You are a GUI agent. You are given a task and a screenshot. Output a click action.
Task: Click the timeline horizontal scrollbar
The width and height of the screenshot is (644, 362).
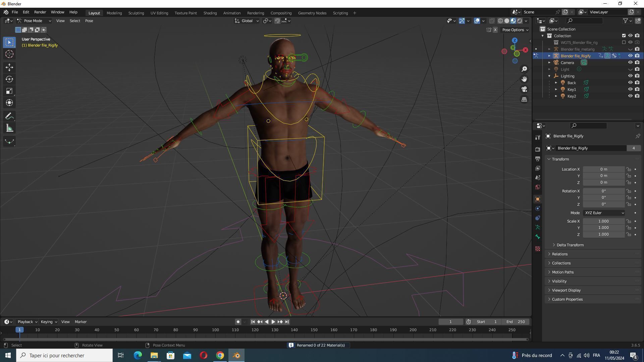coord(266,339)
